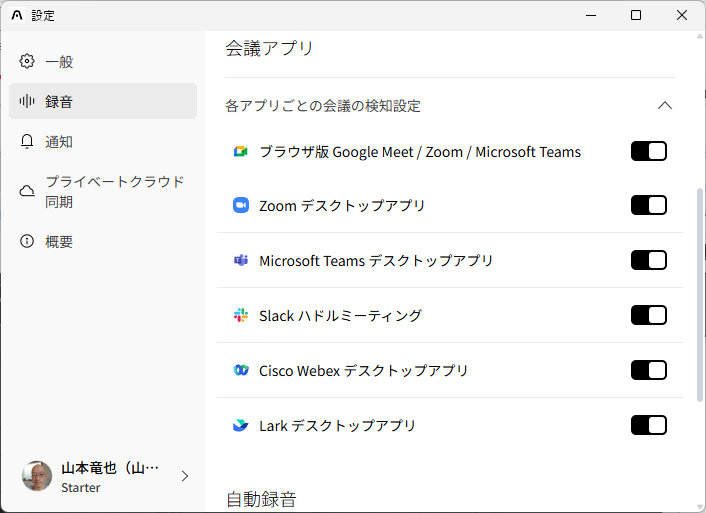Open the 通知 settings tab

[59, 142]
